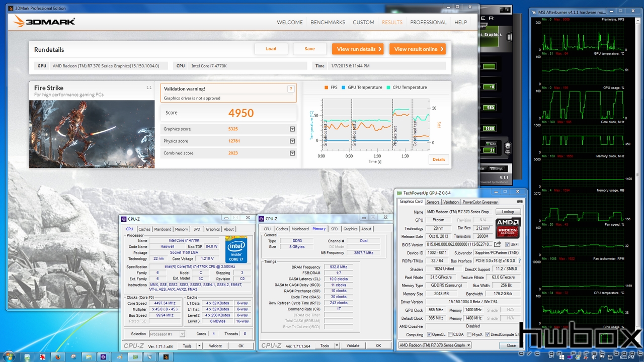
Task: Open GPU-Z green card taskbar icon
Action: pyautogui.click(x=135, y=356)
